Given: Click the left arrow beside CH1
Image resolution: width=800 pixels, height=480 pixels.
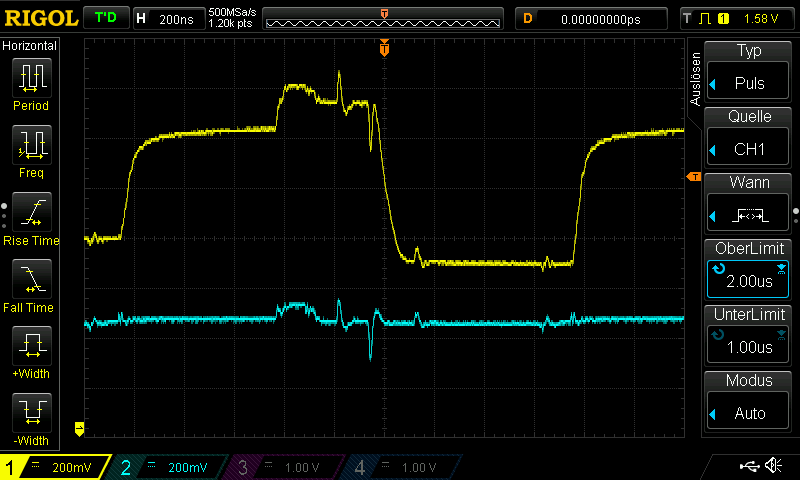Looking at the screenshot, I should [x=713, y=150].
